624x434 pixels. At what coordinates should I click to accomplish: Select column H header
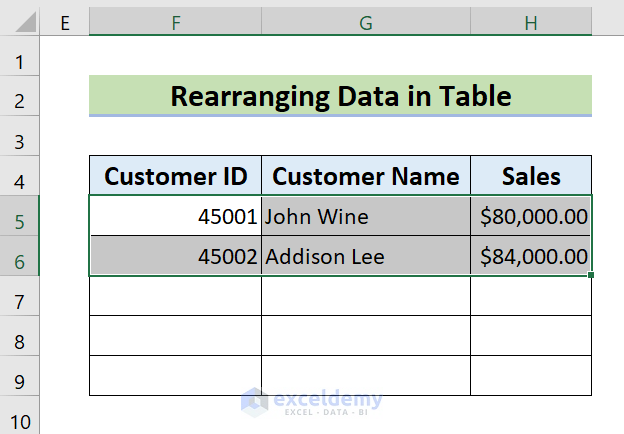[531, 22]
